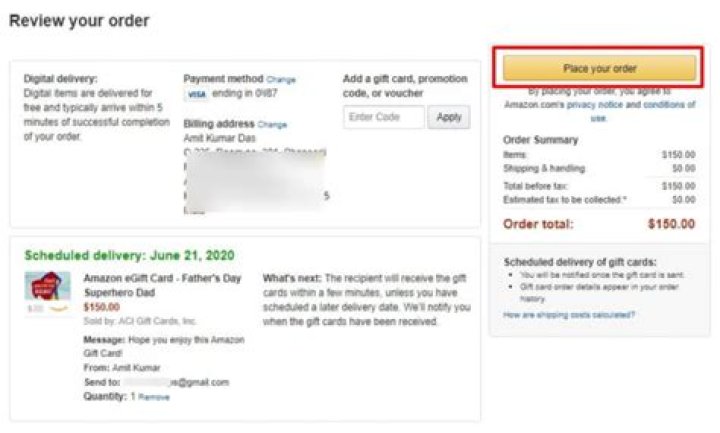Viewport: 720px width, 433px height.
Task: Click the Visa card icon
Action: [x=196, y=94]
